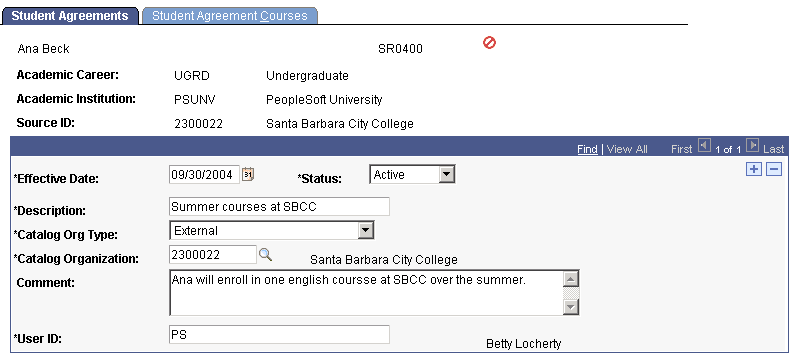Click the First navigation link
795x364 pixels.
681,149
